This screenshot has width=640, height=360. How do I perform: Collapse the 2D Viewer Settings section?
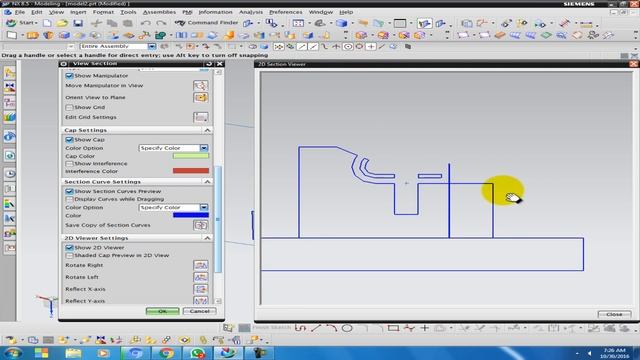tap(207, 238)
